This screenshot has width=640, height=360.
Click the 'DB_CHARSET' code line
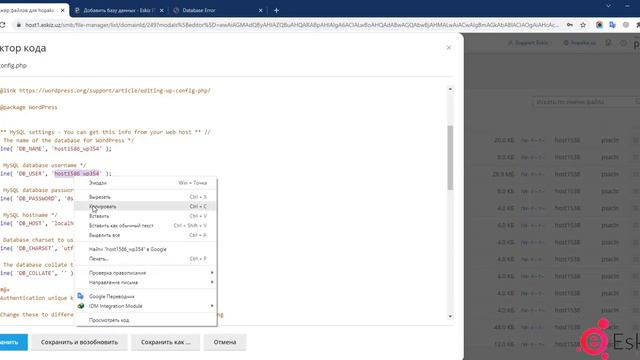pyautogui.click(x=37, y=248)
